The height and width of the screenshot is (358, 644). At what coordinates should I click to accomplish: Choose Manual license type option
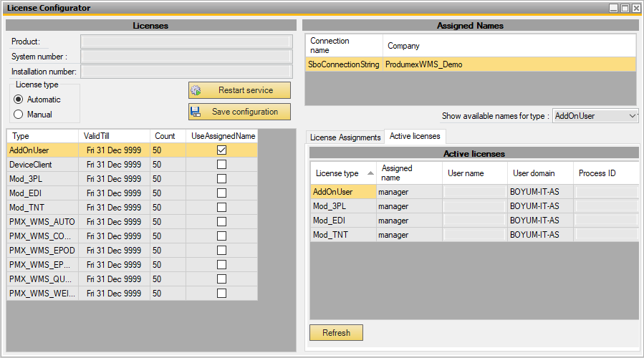[19, 115]
